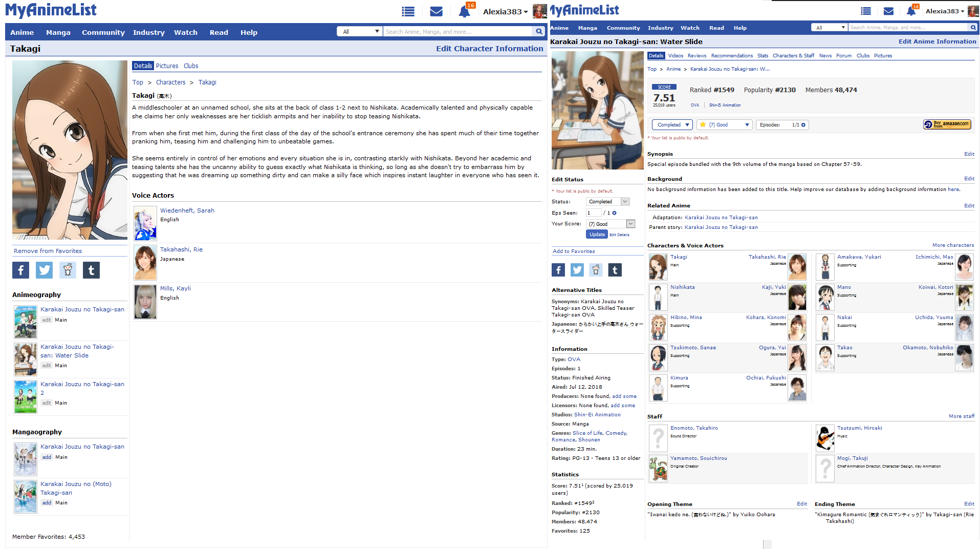Open search category All dropdown, right window
980x549 pixels.
830,27
